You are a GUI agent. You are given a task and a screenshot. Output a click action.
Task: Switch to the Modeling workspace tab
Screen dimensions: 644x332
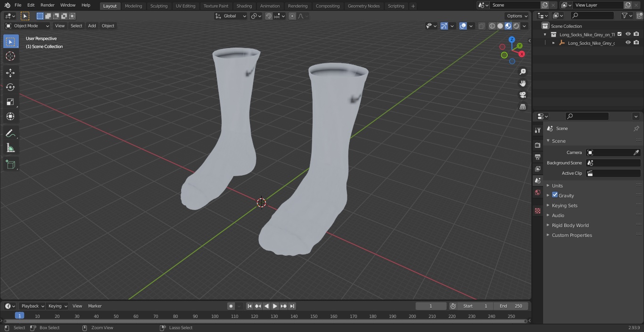click(133, 6)
